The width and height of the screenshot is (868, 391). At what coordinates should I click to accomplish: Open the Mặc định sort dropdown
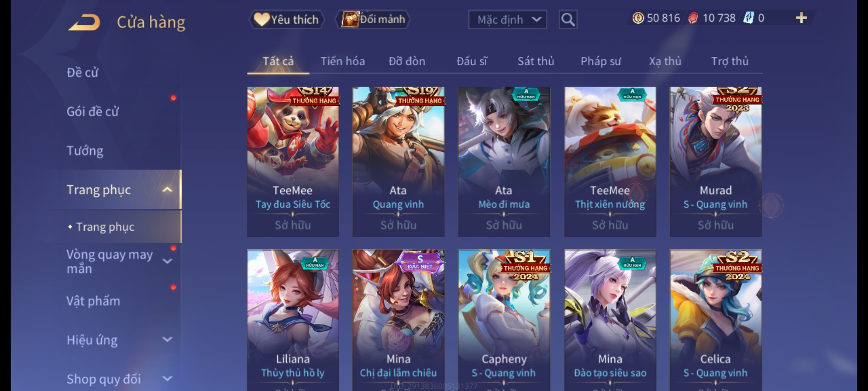tap(507, 20)
